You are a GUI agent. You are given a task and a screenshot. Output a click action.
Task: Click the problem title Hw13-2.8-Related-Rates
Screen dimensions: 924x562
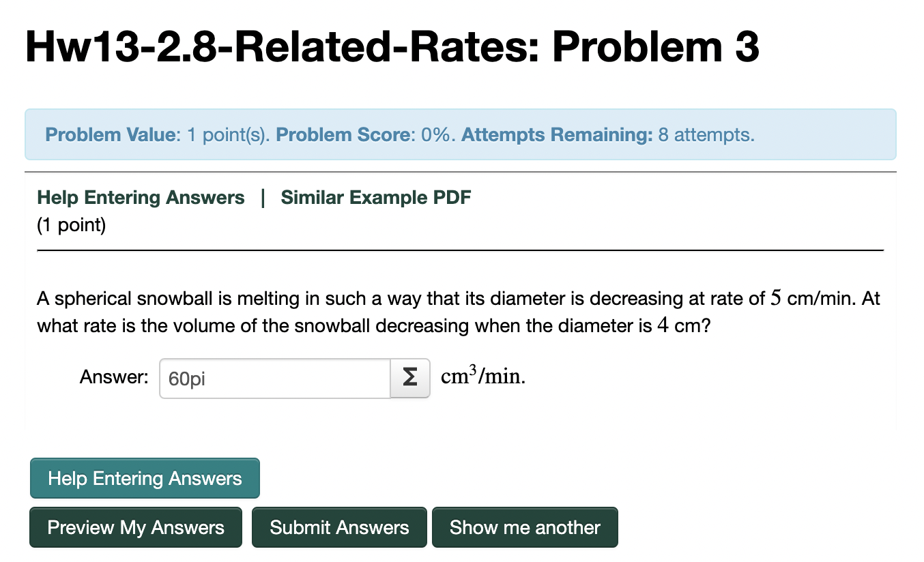click(391, 46)
